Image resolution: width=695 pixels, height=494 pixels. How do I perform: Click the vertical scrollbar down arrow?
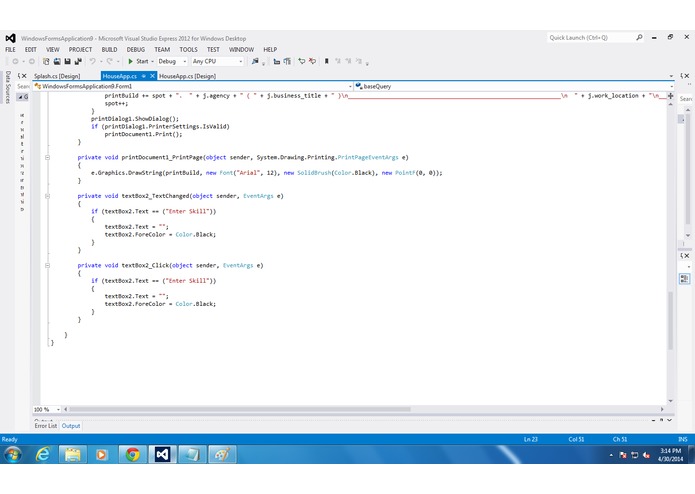pos(671,401)
